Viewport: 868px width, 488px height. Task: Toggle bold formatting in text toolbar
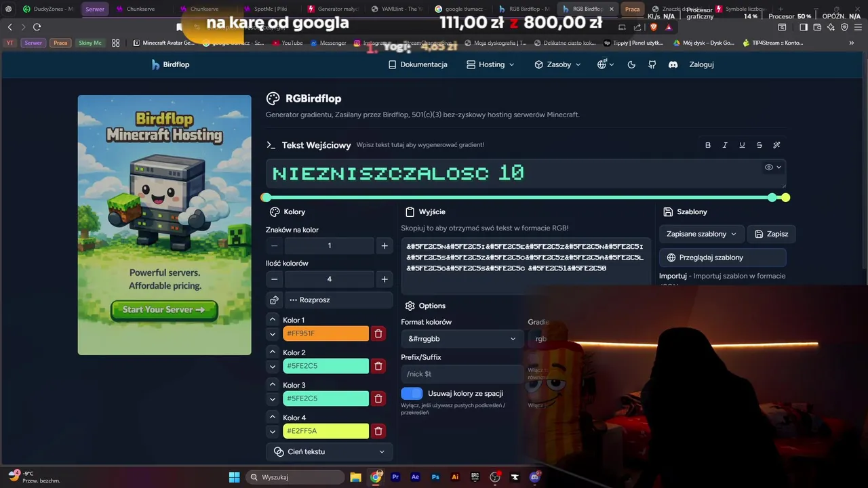pos(708,145)
